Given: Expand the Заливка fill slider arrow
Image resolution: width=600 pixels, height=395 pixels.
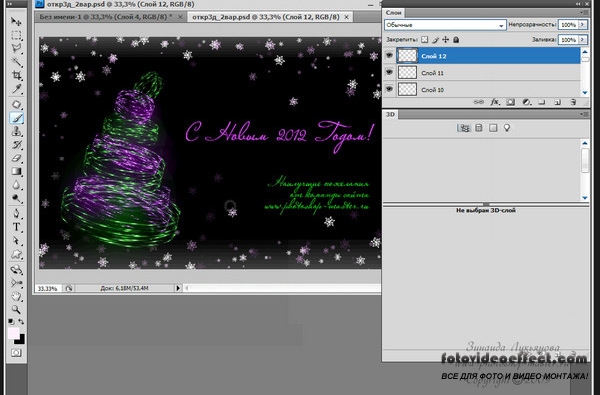Looking at the screenshot, I should coord(583,39).
